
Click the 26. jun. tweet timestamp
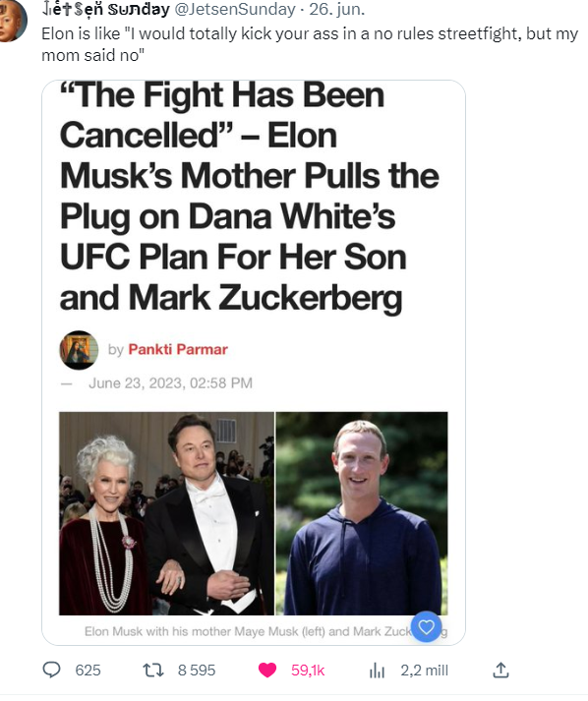(336, 10)
